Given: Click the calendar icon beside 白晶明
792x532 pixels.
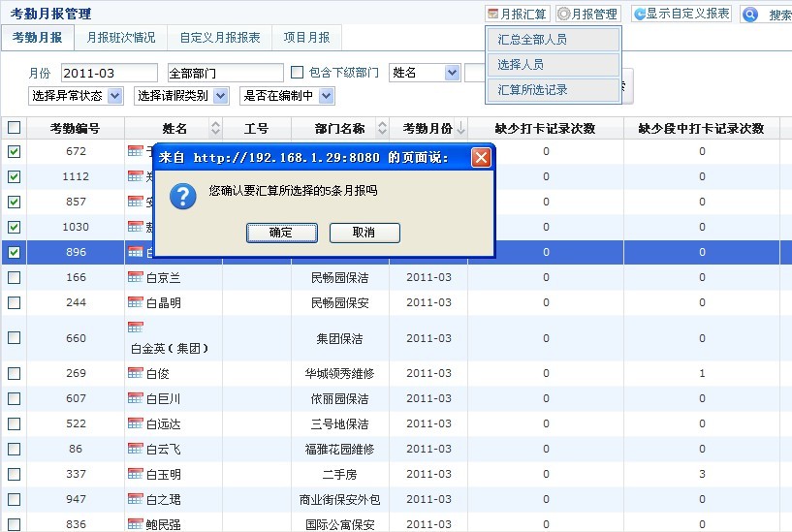Looking at the screenshot, I should [136, 302].
